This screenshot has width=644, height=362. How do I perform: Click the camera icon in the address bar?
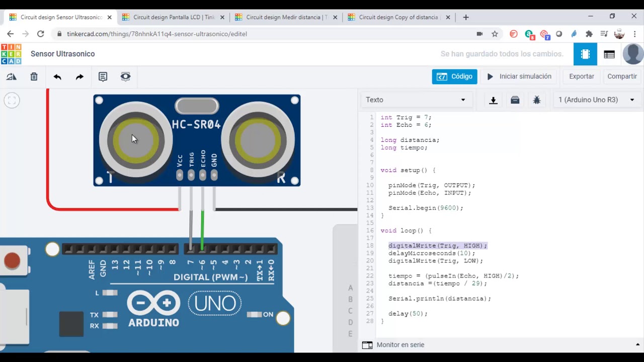click(x=479, y=34)
